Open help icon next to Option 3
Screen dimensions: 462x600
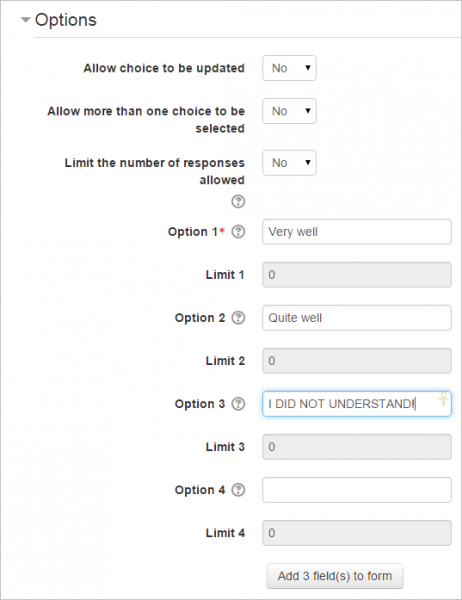[x=238, y=404]
